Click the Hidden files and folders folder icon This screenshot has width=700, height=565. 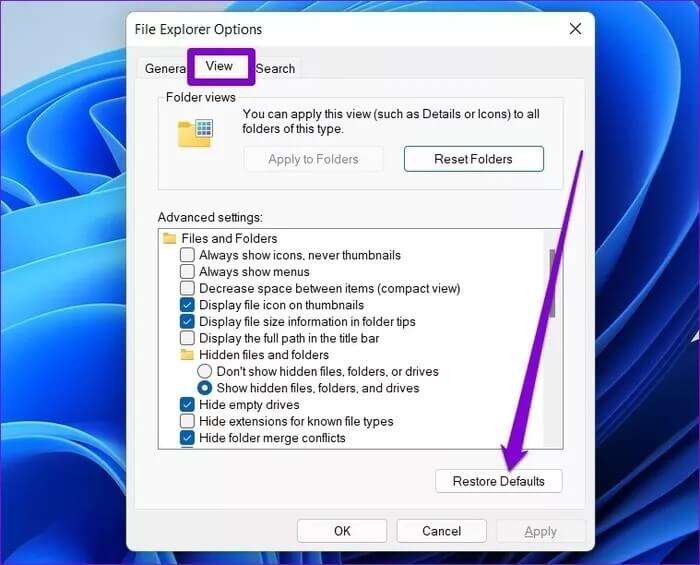[x=187, y=355]
